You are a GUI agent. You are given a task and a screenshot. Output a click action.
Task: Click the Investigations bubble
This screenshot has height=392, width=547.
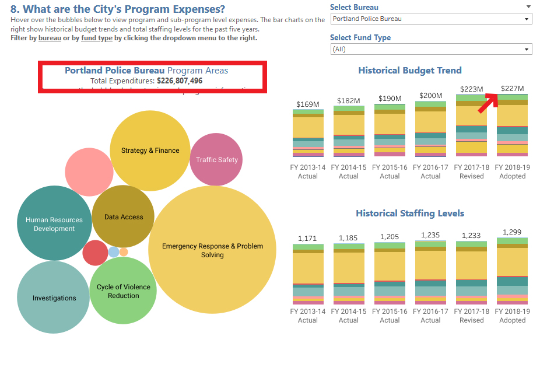[x=54, y=297]
